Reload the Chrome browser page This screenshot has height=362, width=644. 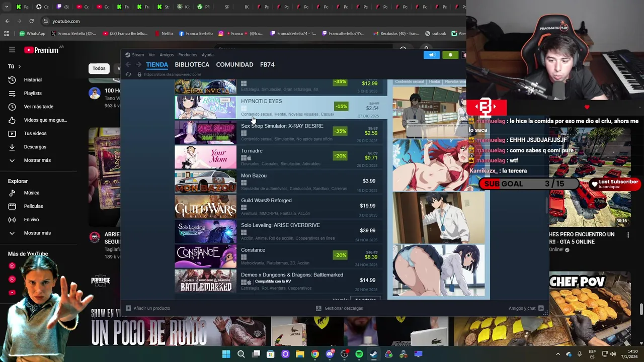click(31, 21)
